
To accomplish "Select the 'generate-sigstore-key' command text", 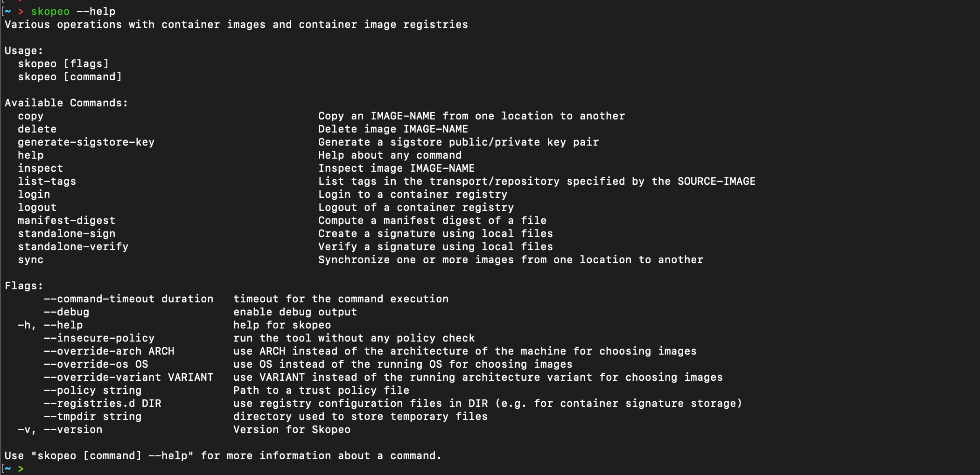I will (x=86, y=142).
